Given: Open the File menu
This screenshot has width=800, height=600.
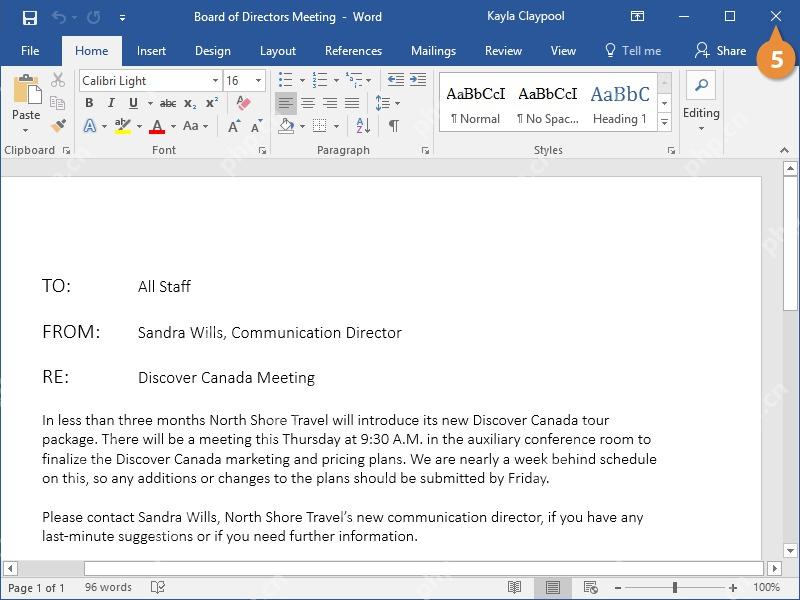Looking at the screenshot, I should [30, 51].
